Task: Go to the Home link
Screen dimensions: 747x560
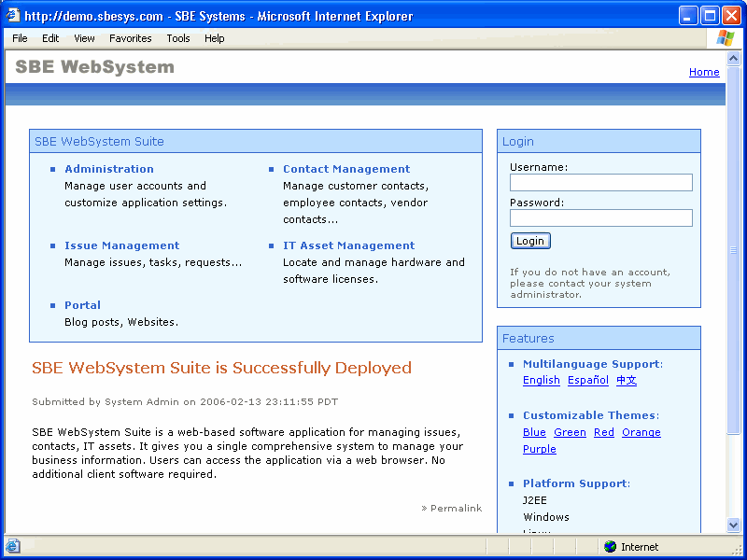Action: (704, 72)
